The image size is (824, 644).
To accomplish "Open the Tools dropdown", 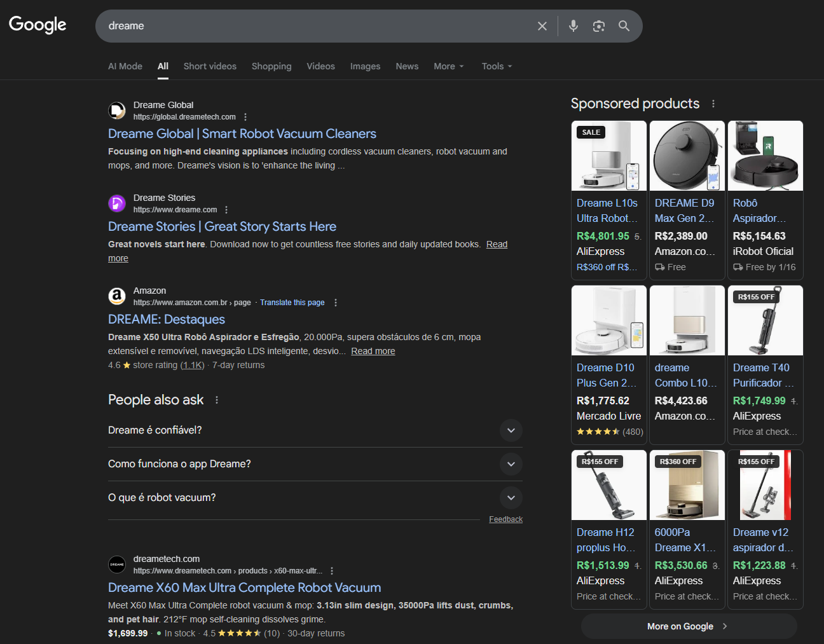I will click(x=496, y=66).
